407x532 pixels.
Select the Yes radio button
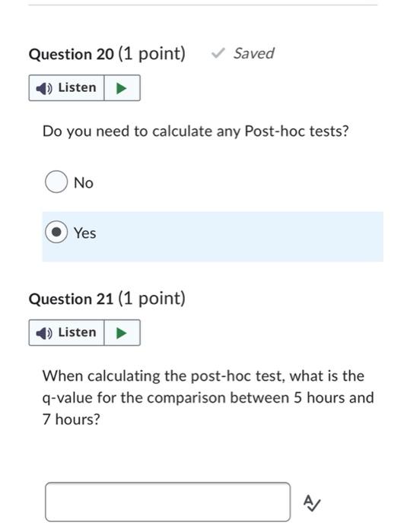56,232
